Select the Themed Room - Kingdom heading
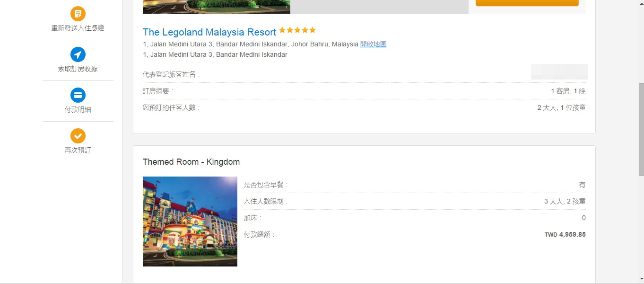This screenshot has width=644, height=284. (191, 162)
